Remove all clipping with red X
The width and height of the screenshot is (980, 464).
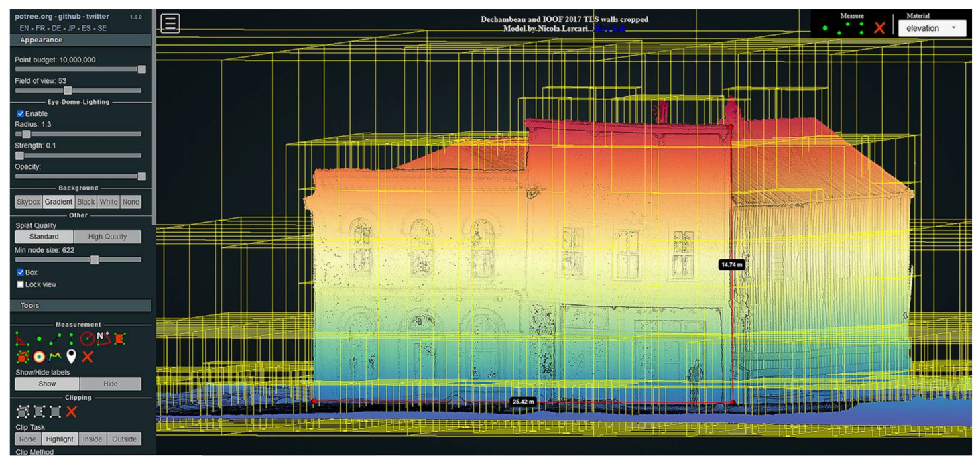click(71, 412)
